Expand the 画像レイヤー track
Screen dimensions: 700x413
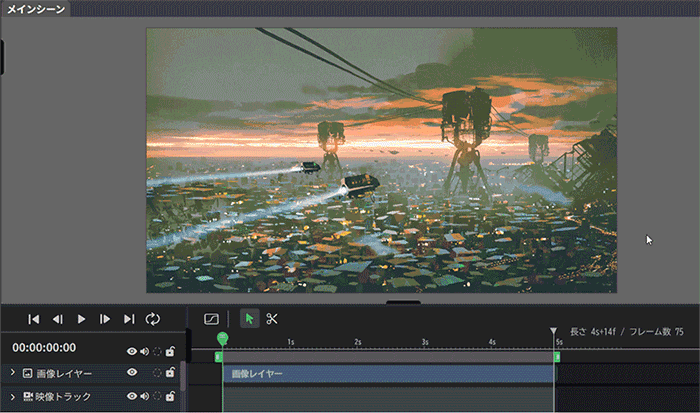click(x=12, y=372)
